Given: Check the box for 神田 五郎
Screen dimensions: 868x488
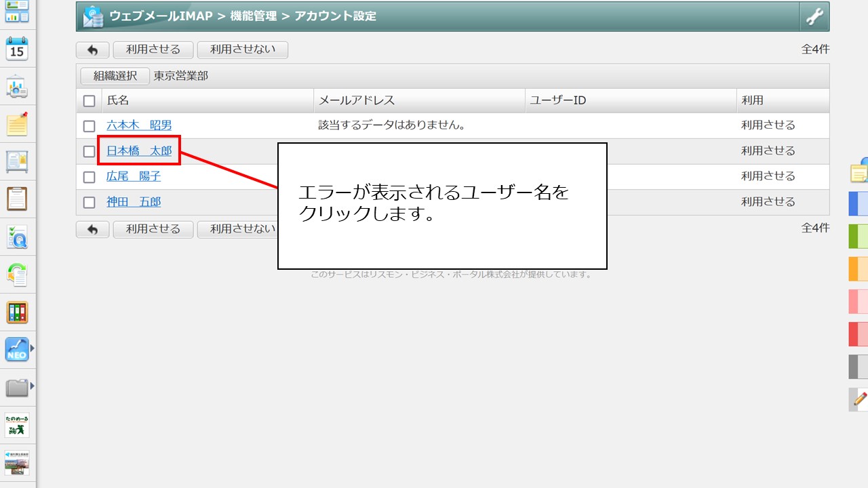Looking at the screenshot, I should pyautogui.click(x=89, y=203).
